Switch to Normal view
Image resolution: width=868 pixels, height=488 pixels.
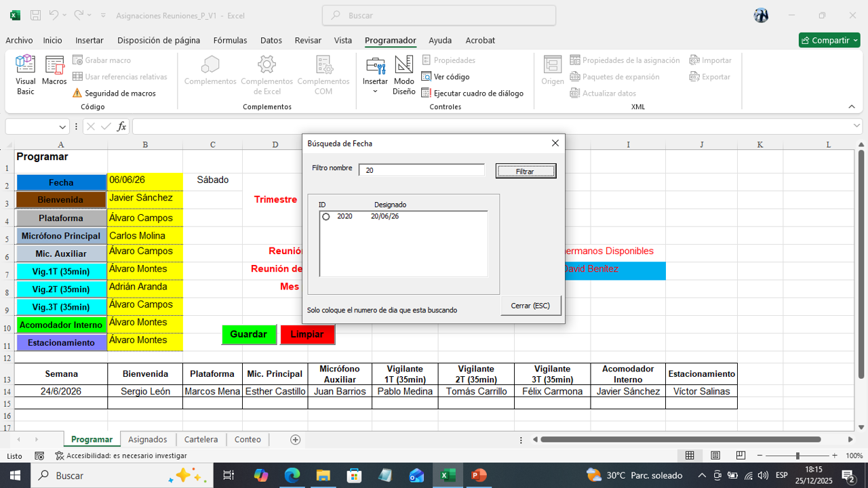click(x=690, y=456)
